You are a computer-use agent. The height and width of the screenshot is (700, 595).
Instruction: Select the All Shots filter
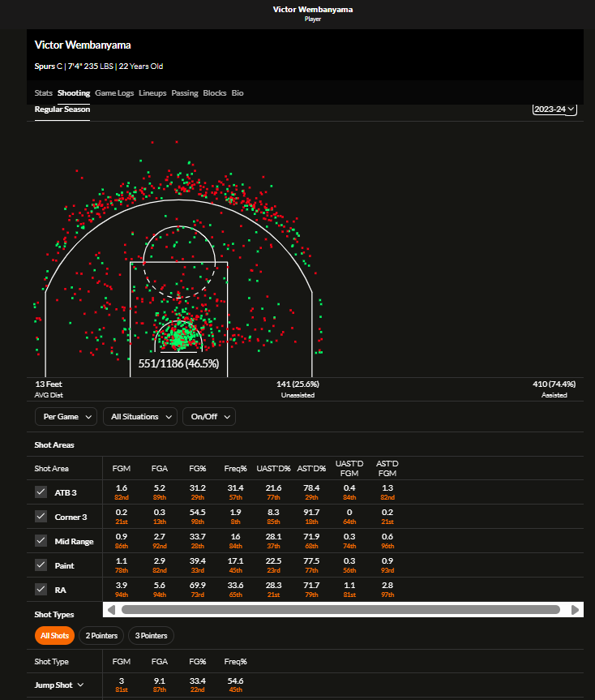54,635
